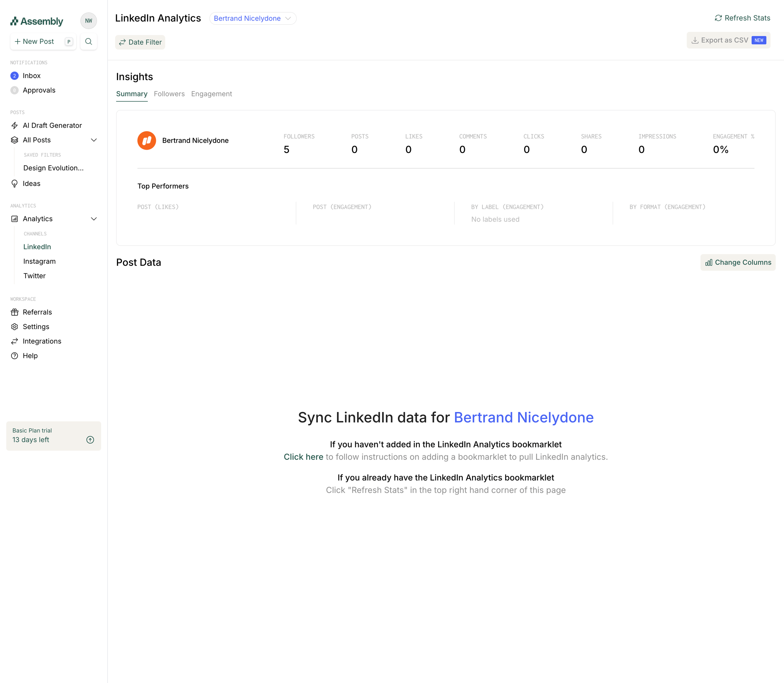Screen dimensions: 784x683
Task: Click the upgrade arrow icon on trial card
Action: (90, 440)
